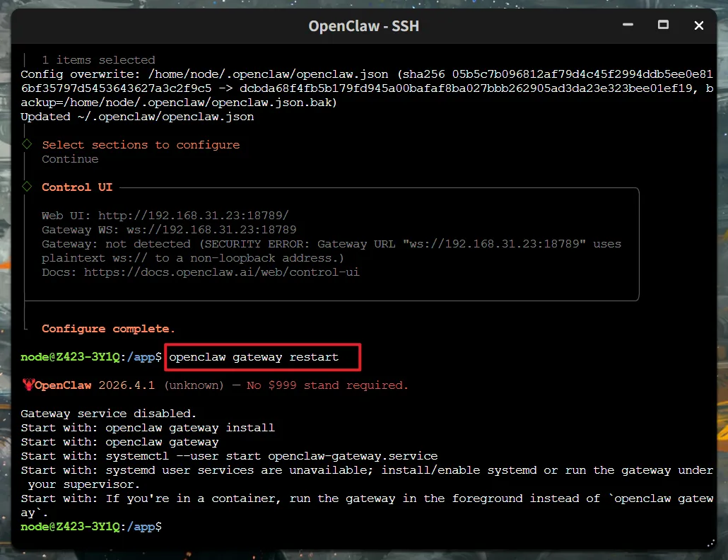
Task: Click the red lobster OpenClaw logo icon
Action: tap(28, 385)
